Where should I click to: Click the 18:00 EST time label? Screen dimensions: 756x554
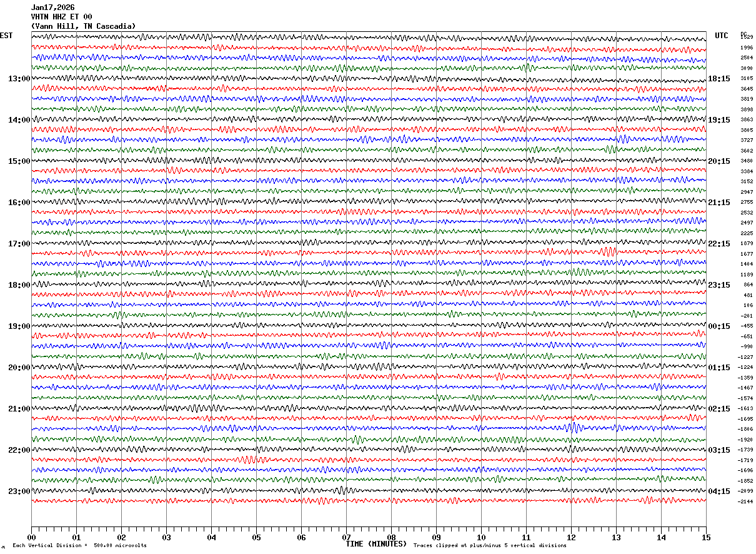19,285
